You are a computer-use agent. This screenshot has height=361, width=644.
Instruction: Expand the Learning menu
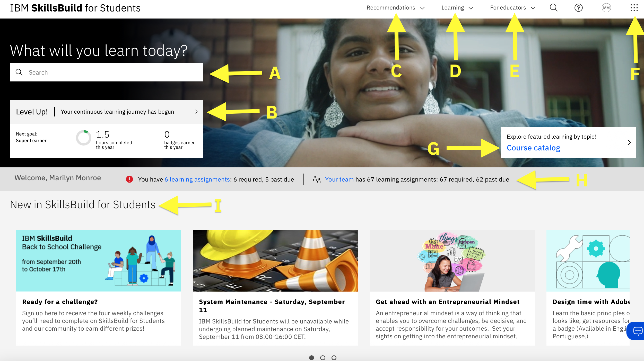457,8
